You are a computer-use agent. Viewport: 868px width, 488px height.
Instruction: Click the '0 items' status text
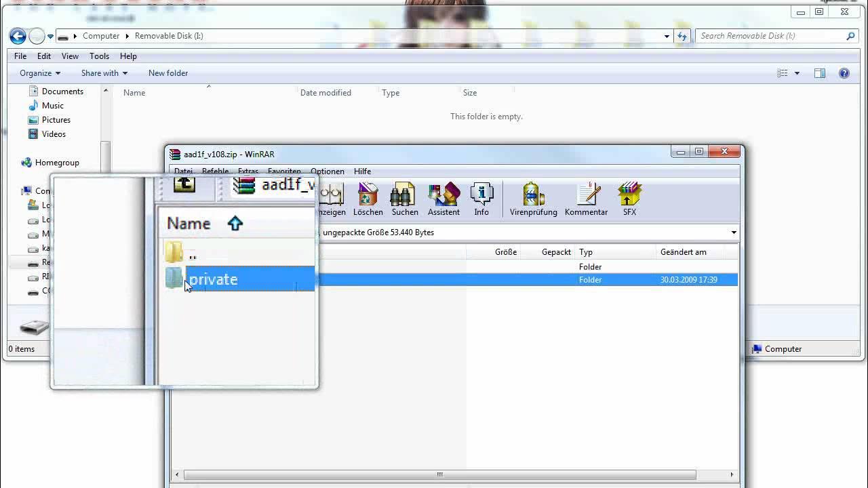21,349
